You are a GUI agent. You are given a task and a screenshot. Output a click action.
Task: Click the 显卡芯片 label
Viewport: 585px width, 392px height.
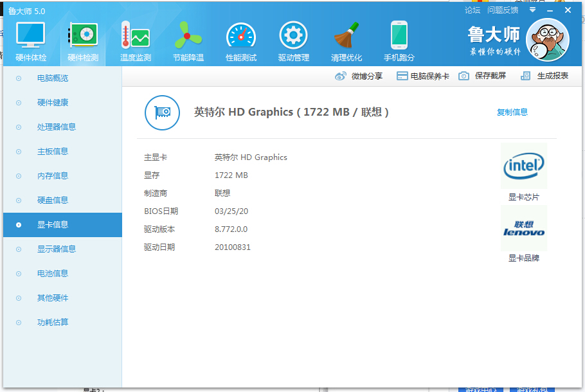click(524, 197)
